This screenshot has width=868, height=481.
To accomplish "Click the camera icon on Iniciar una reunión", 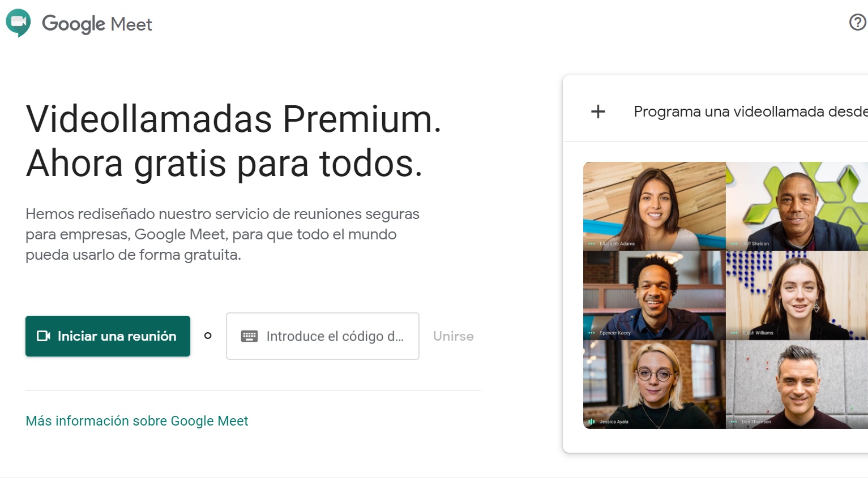I will tap(44, 336).
